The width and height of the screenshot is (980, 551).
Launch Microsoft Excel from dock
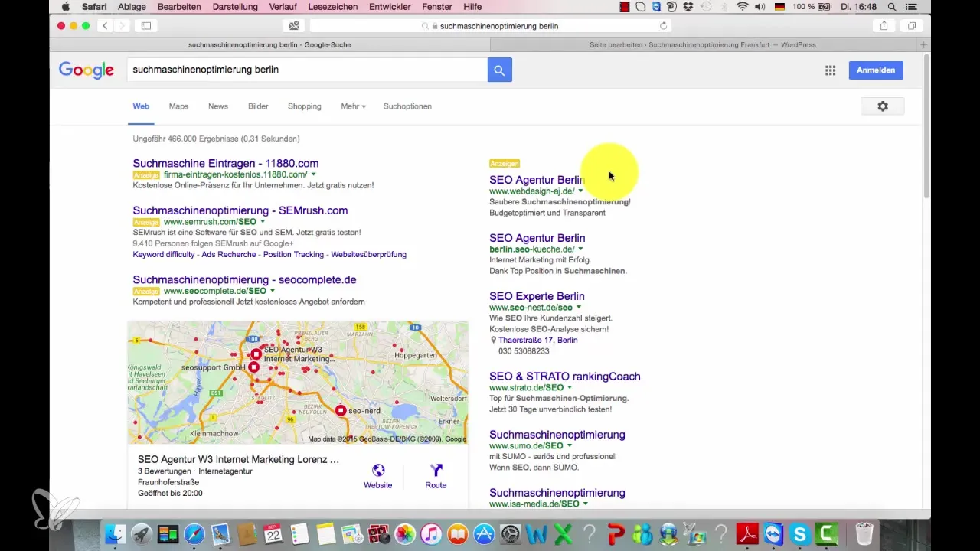[x=563, y=533]
